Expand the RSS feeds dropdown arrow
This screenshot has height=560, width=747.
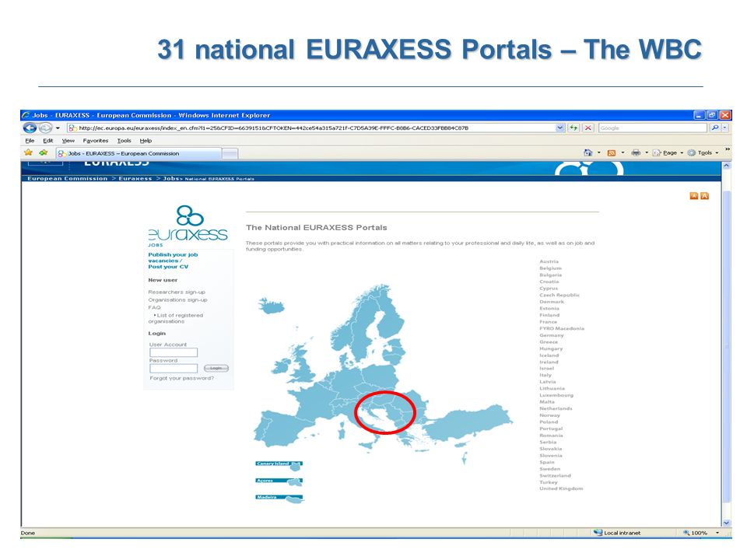(x=622, y=153)
